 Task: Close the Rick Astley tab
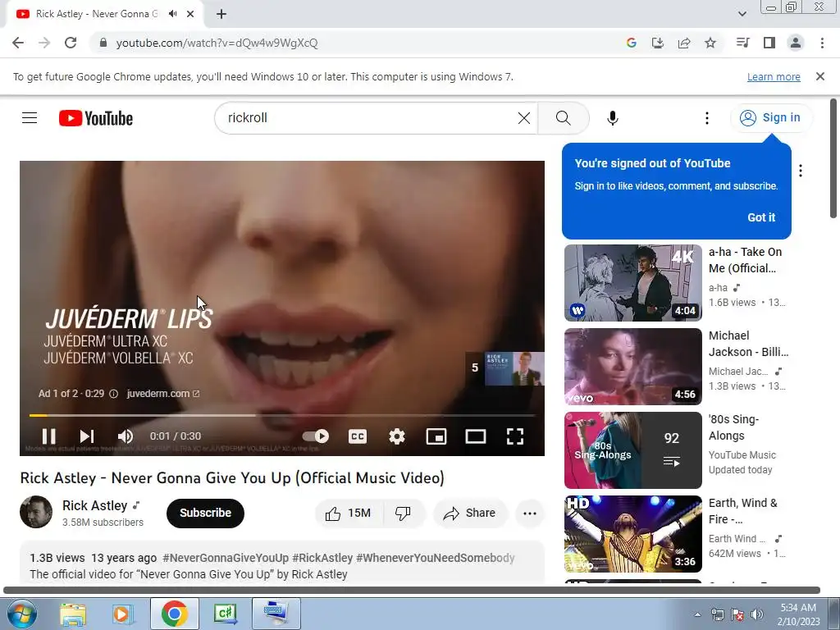[x=190, y=14]
